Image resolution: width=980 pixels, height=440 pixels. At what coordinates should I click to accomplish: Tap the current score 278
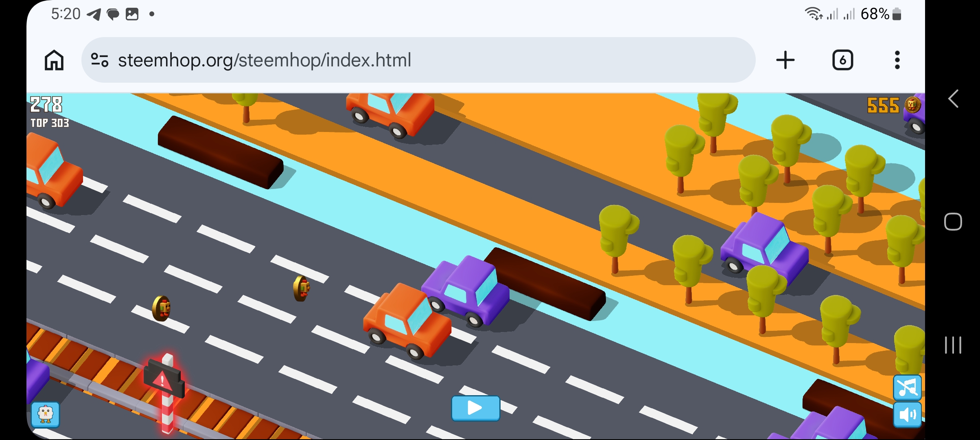[46, 104]
